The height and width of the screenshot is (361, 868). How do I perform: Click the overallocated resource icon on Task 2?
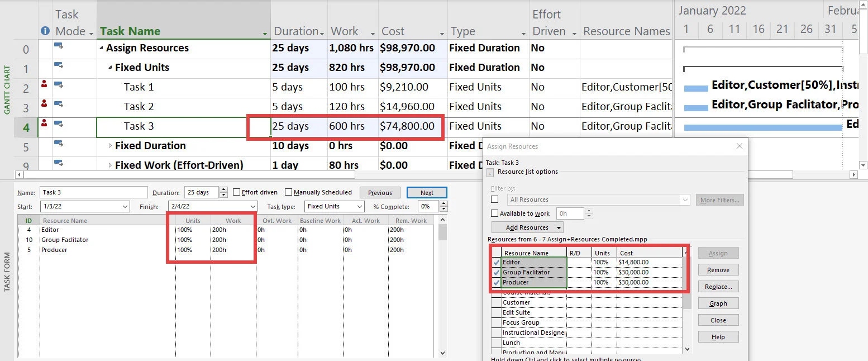45,104
